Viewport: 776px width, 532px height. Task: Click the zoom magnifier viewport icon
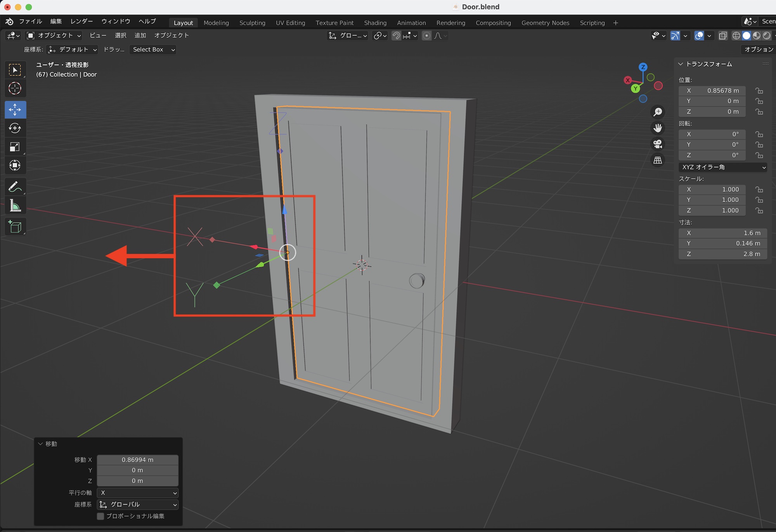tap(658, 112)
